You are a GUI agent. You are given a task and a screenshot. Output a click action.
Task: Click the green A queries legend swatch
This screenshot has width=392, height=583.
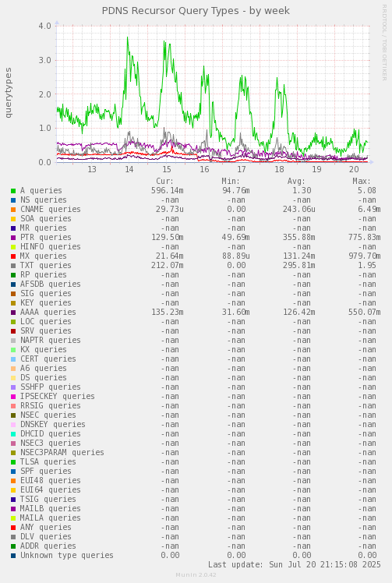(13, 191)
